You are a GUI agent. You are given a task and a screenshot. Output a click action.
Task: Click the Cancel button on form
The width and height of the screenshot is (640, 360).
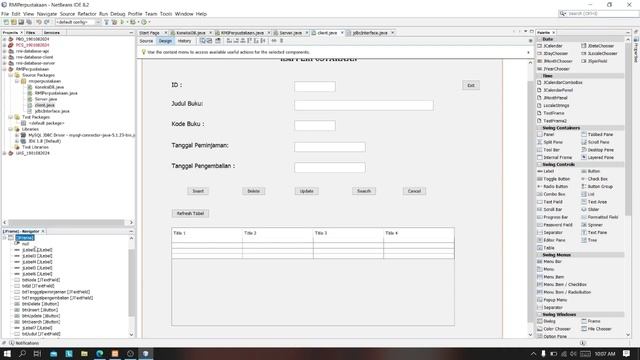point(414,191)
